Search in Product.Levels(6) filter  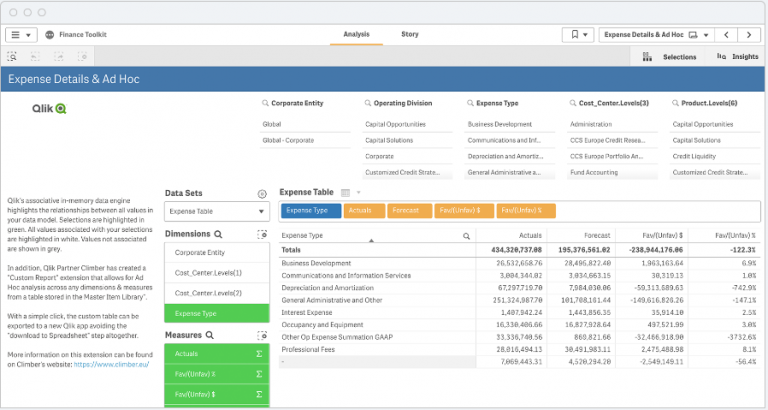(675, 103)
